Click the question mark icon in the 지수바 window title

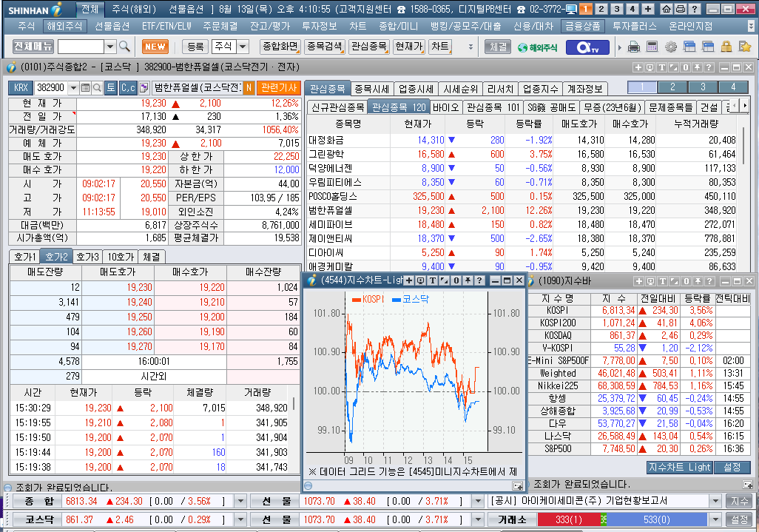pos(709,280)
